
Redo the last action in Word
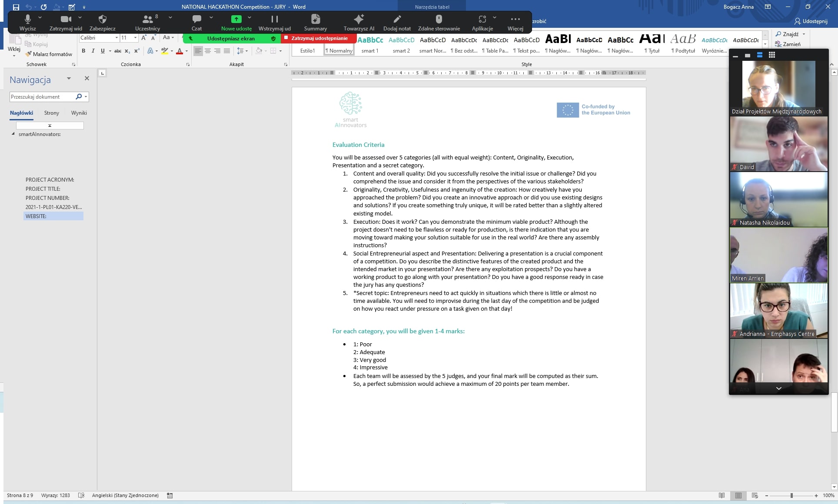click(x=43, y=7)
